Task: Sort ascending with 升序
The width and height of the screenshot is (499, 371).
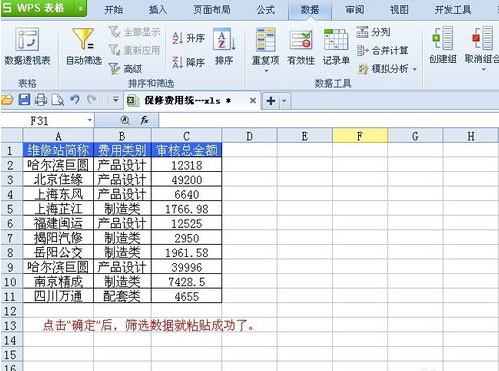Action: pyautogui.click(x=189, y=38)
